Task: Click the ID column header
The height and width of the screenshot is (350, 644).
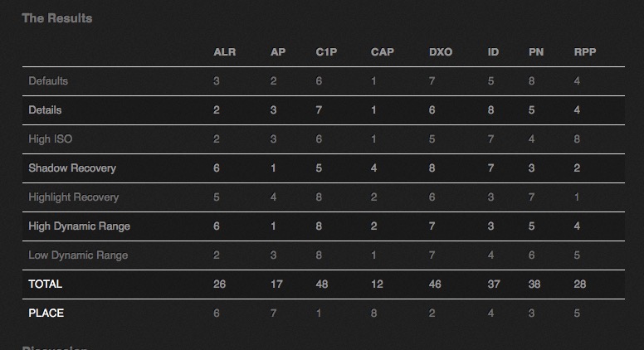Action: 493,52
